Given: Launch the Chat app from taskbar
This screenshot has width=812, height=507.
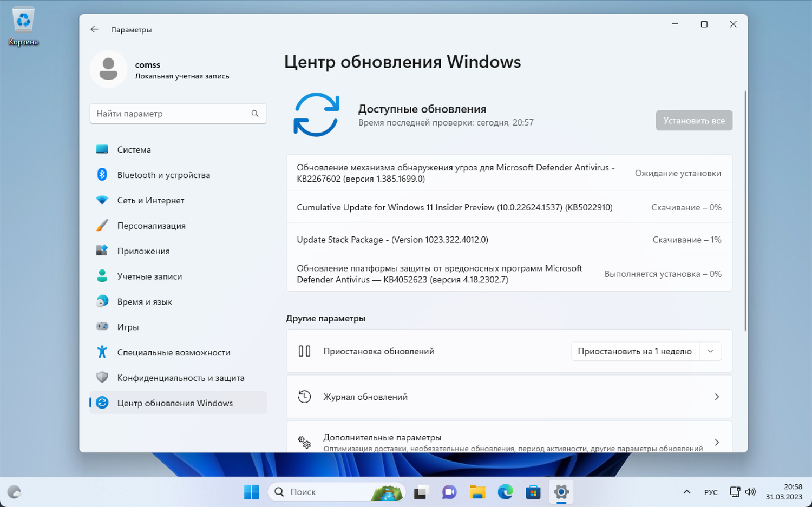Looking at the screenshot, I should [x=449, y=492].
